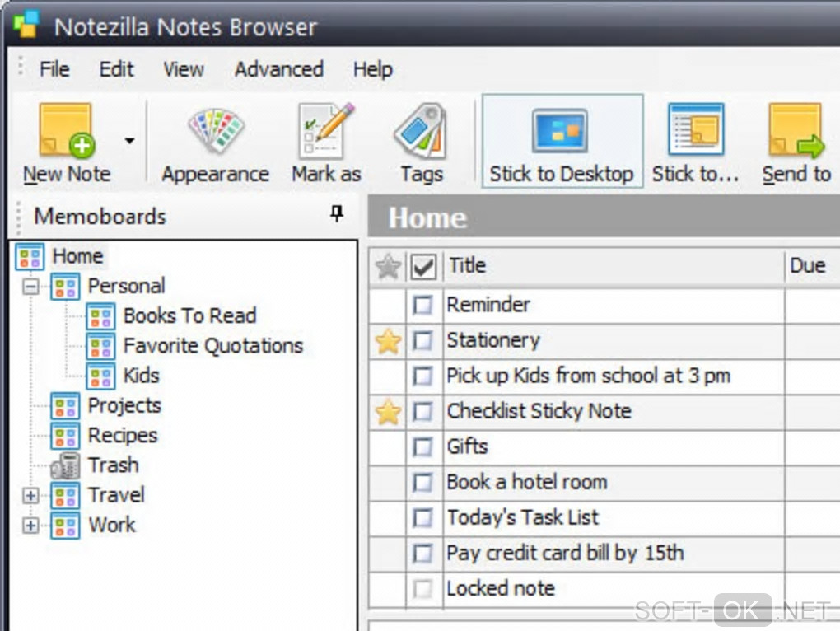The image size is (840, 631).
Task: Open the Appearance color palette tool
Action: tap(216, 130)
